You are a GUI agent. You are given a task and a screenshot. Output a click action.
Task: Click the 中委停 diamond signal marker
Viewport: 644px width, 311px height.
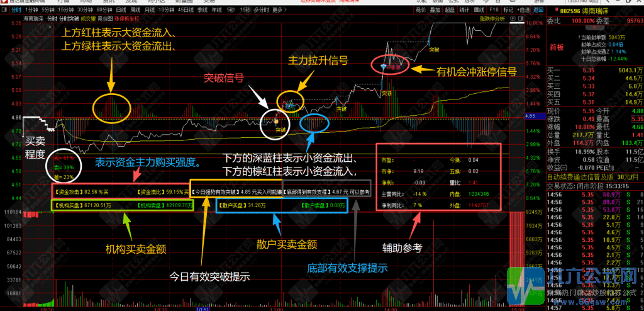click(x=384, y=66)
